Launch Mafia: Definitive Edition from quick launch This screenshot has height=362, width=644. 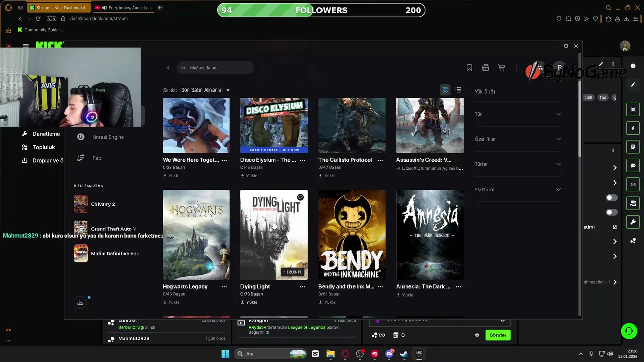pyautogui.click(x=107, y=253)
